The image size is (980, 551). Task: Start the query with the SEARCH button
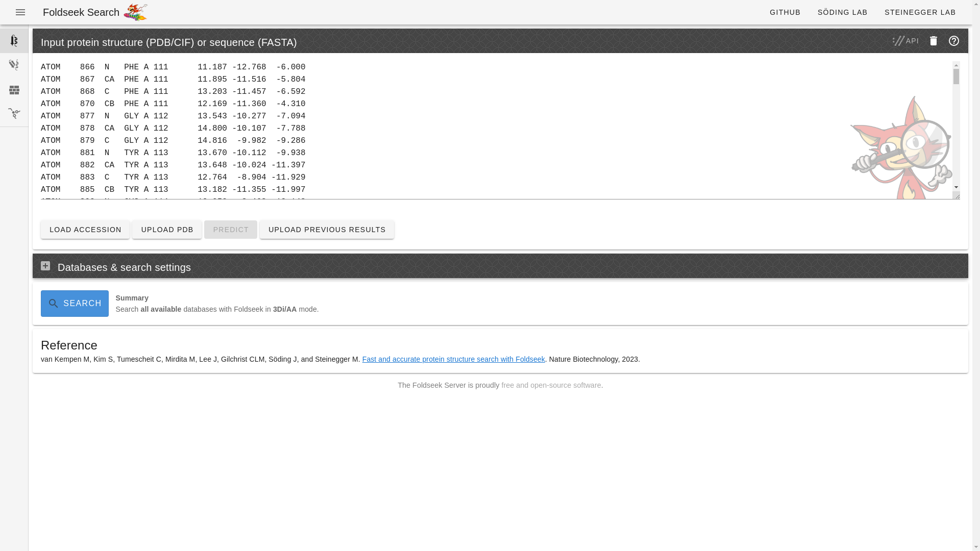click(75, 304)
